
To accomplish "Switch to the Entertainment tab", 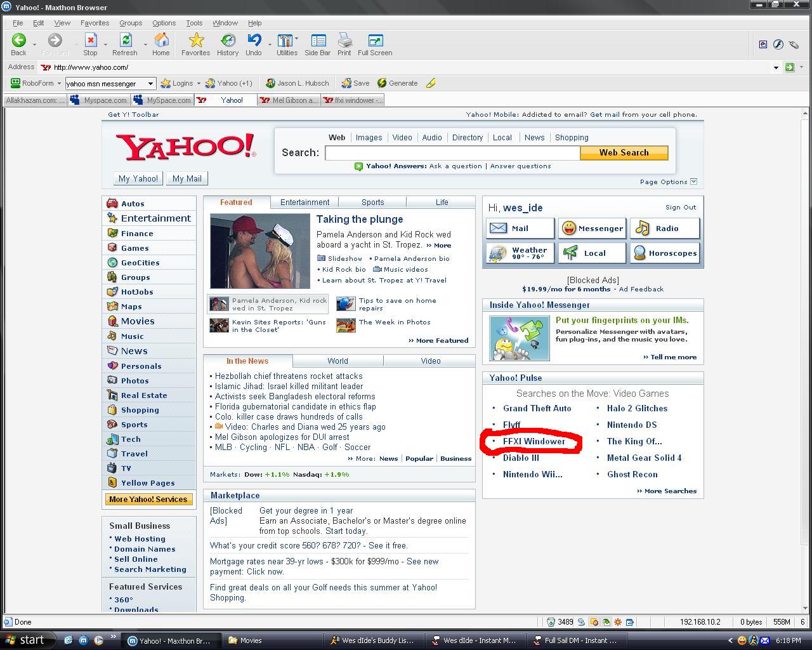I will [304, 202].
